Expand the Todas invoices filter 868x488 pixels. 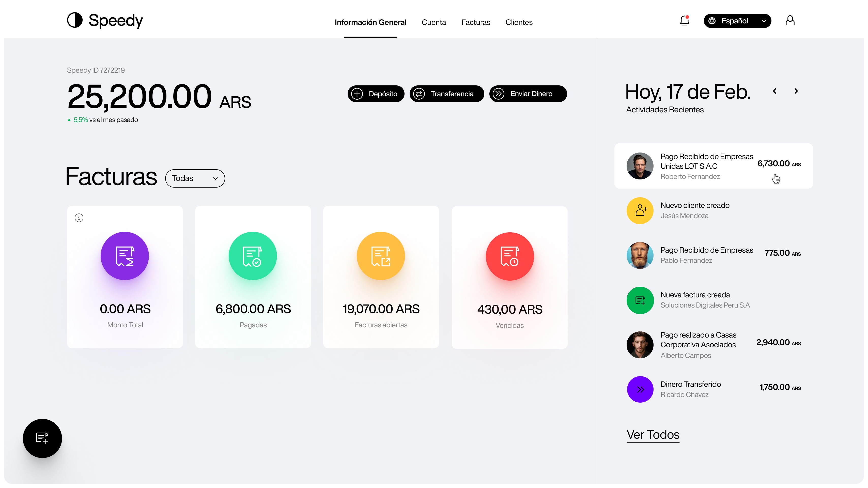[x=195, y=178]
